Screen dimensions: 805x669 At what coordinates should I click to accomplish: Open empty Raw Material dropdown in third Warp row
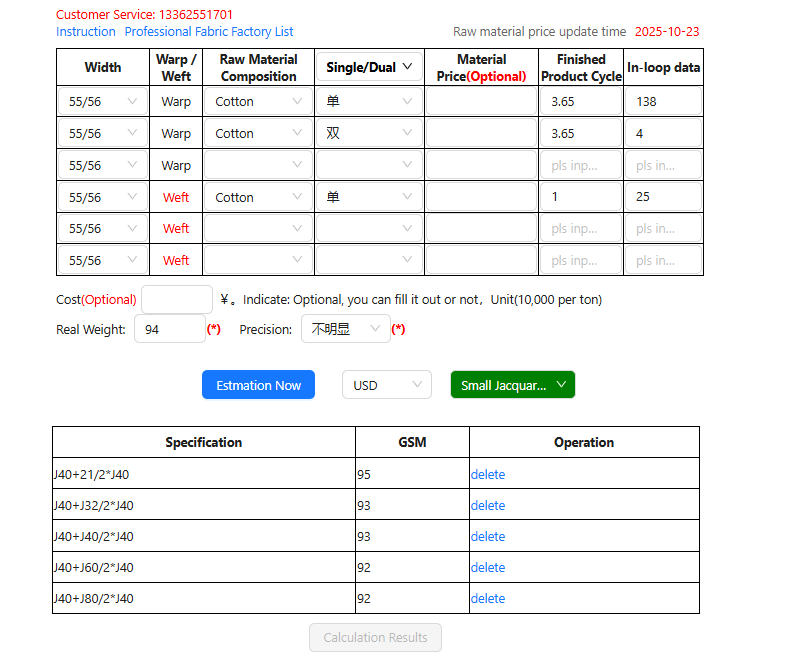[x=258, y=165]
